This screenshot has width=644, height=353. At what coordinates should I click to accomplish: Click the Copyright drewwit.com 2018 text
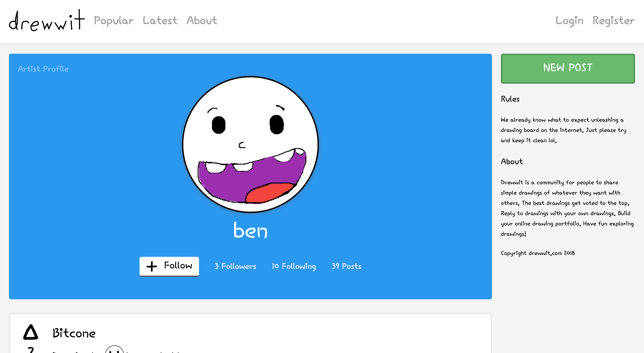(x=538, y=253)
